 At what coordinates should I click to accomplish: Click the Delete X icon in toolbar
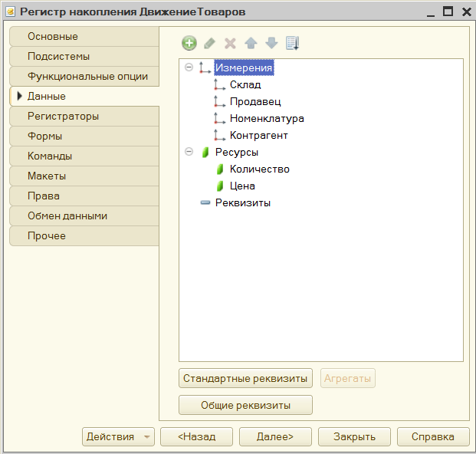230,43
